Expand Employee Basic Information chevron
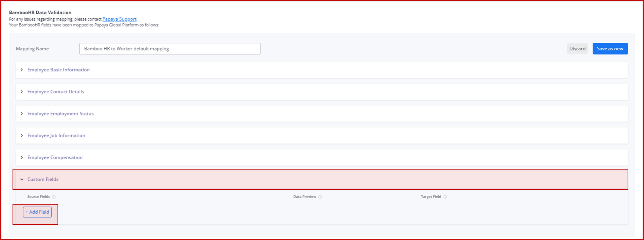The width and height of the screenshot is (644, 240). pyautogui.click(x=22, y=70)
